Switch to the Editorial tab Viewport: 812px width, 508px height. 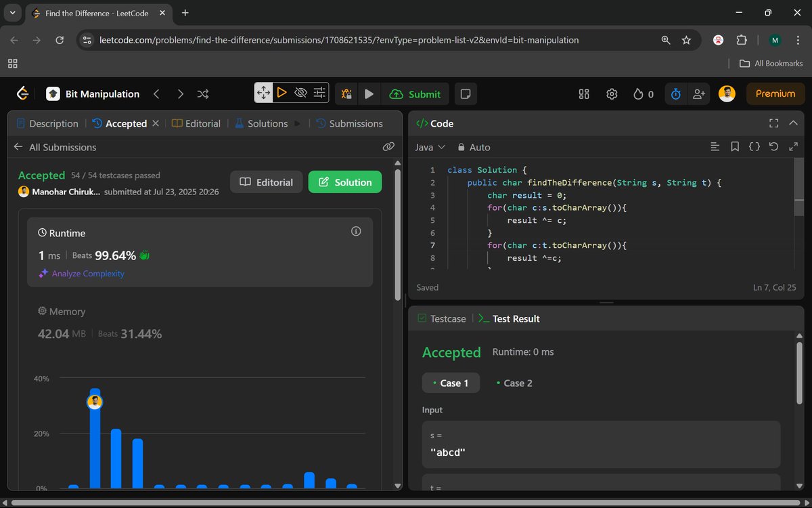click(196, 123)
